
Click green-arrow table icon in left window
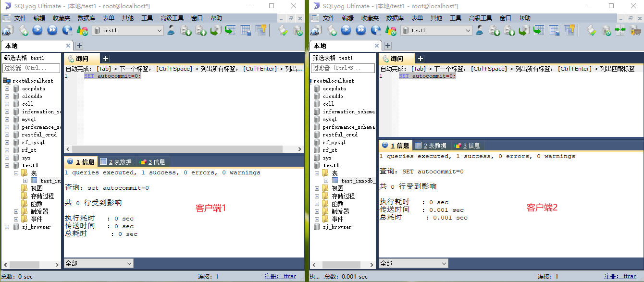[230, 30]
